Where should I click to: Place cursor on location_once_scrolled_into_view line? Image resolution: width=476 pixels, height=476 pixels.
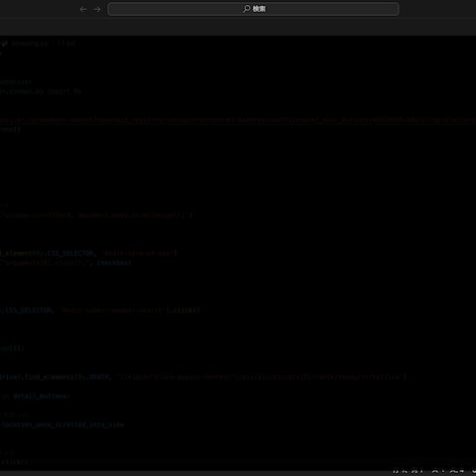(62, 424)
